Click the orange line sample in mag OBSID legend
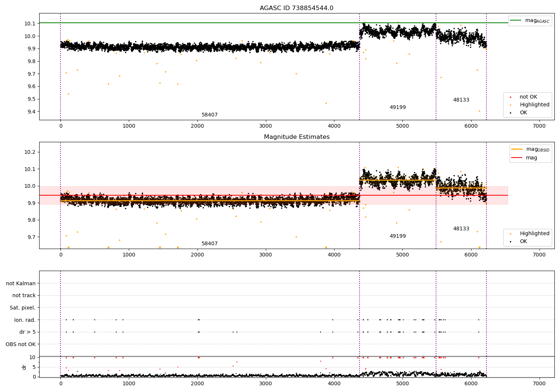The width and height of the screenshot is (560, 392). [x=517, y=149]
